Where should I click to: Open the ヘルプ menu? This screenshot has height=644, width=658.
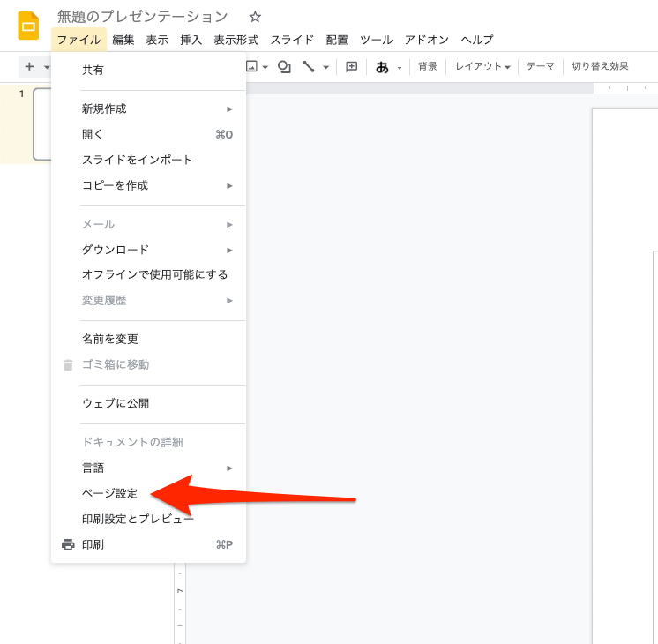(477, 40)
